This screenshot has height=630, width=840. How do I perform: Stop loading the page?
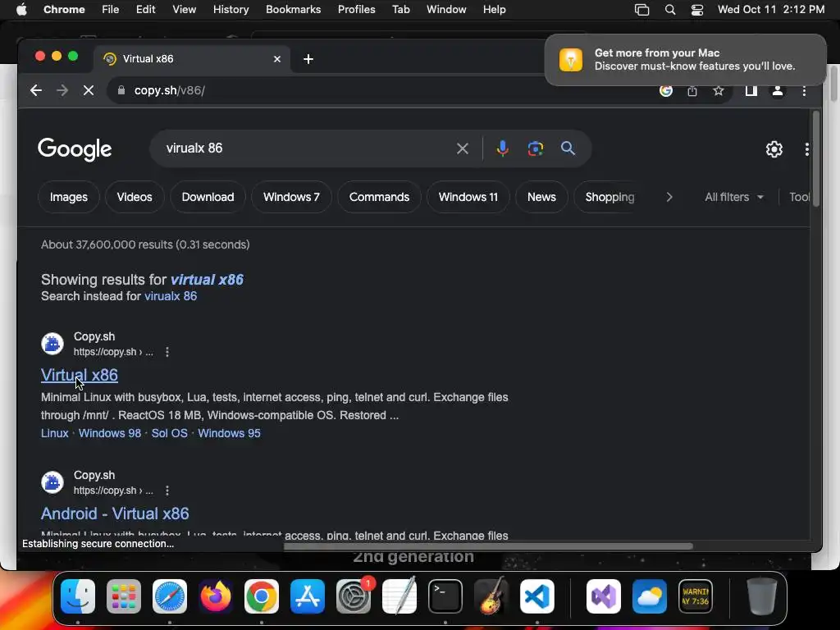(89, 90)
